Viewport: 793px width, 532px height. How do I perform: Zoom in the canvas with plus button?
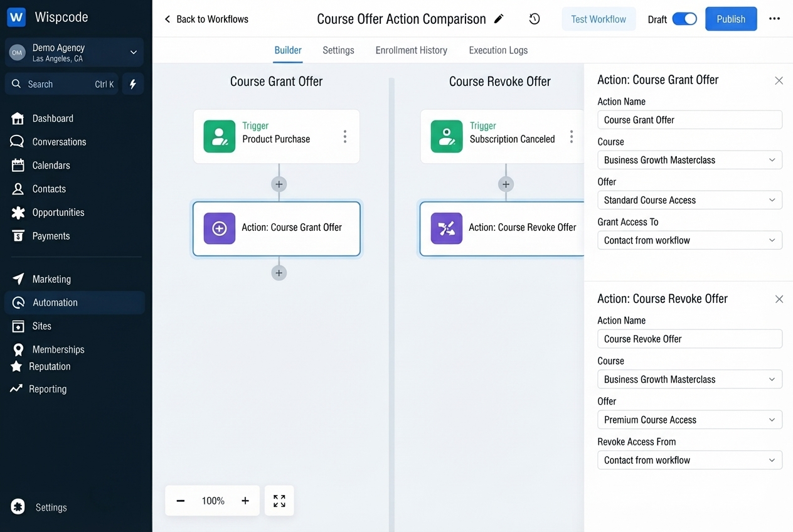tap(245, 501)
